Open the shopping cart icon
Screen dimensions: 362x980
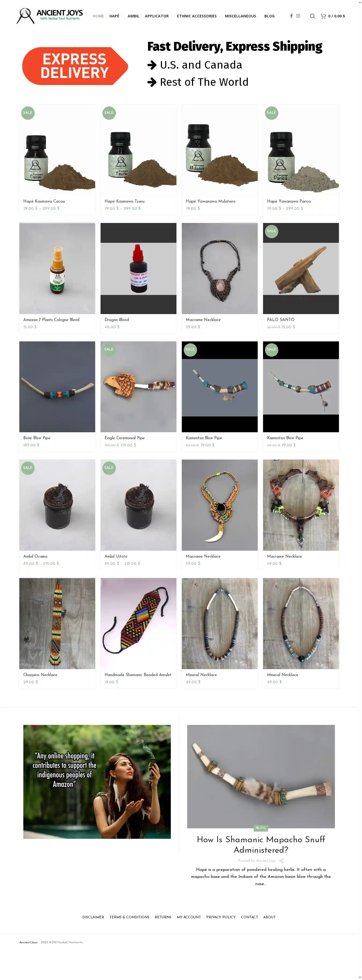click(x=323, y=16)
